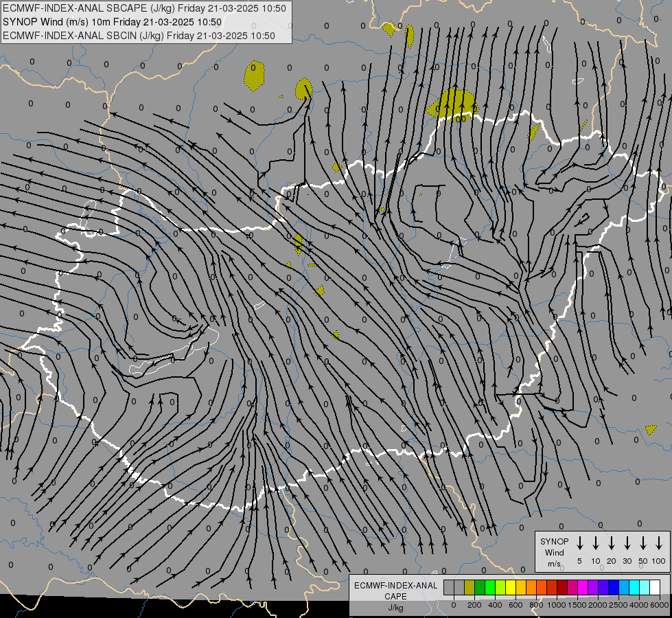
Task: Click the 6000 tick label on CAPE scale
Action: (x=660, y=605)
